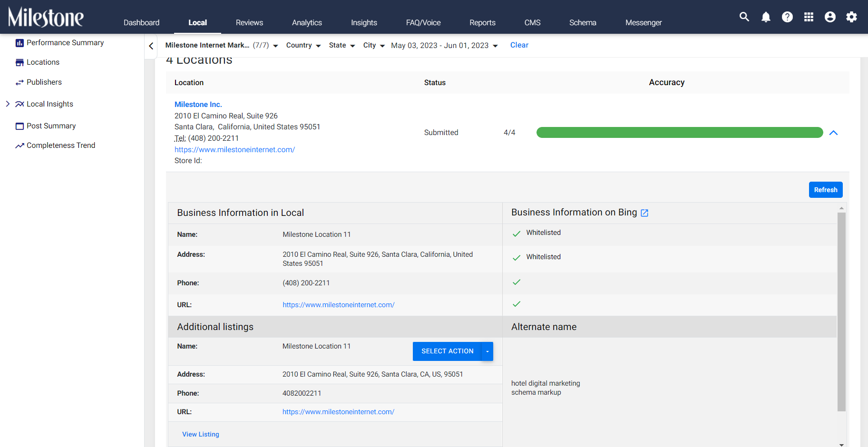Switch to the Reports tab

coord(482,22)
